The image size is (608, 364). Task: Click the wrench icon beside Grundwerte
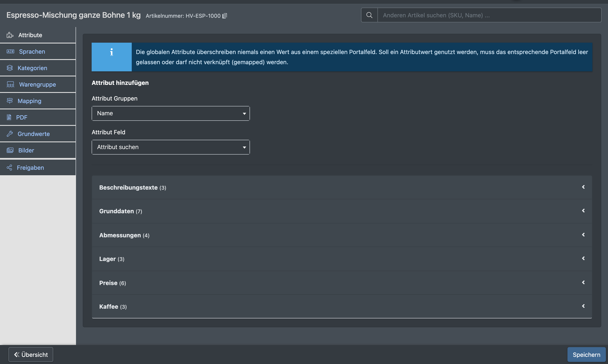pos(9,134)
